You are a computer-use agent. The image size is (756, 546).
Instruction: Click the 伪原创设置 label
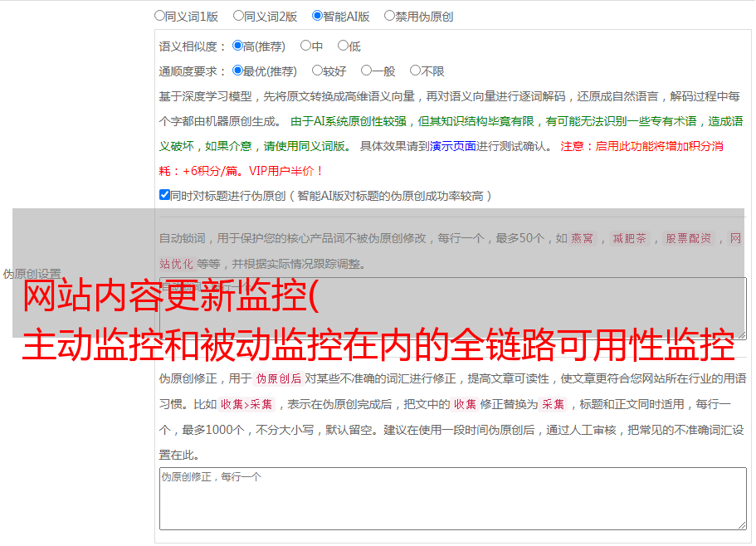(32, 274)
